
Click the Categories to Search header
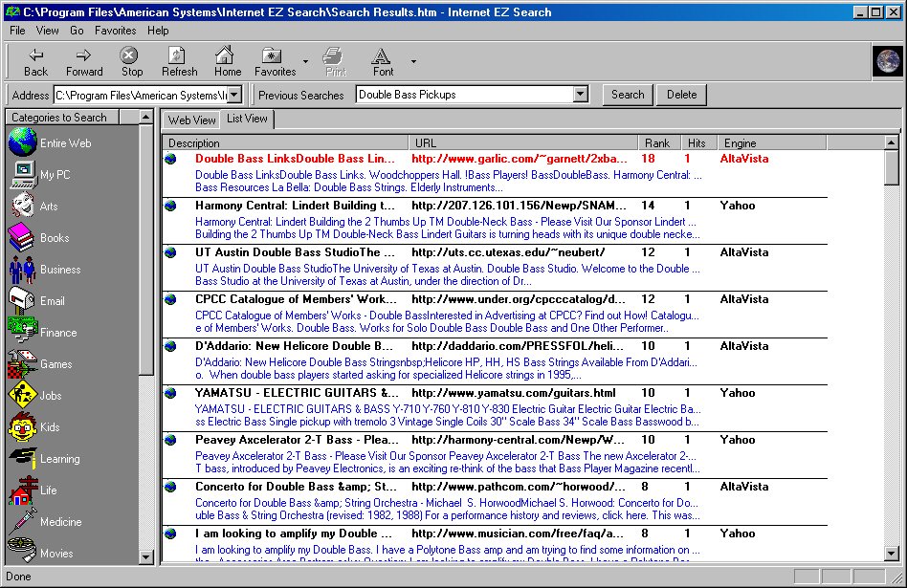click(x=64, y=118)
